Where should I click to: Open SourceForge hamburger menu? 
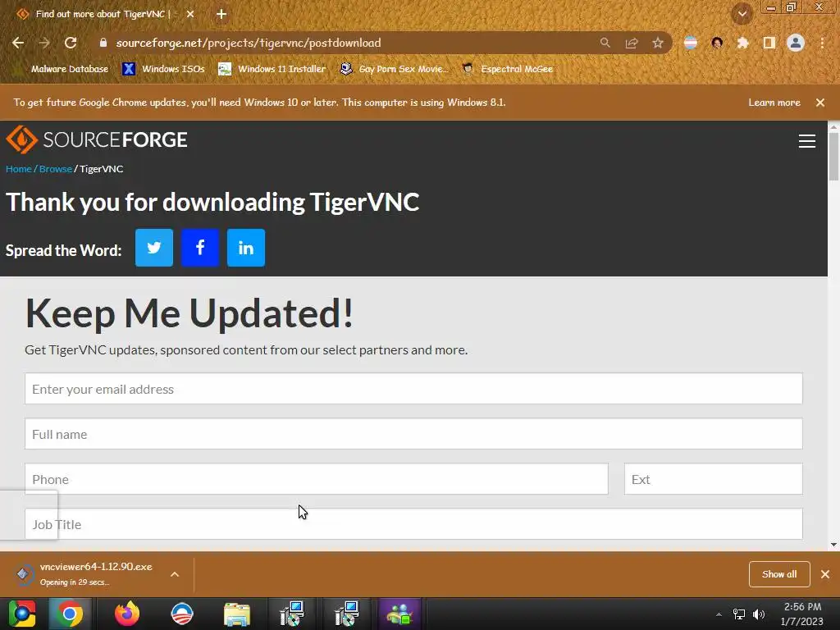click(807, 141)
